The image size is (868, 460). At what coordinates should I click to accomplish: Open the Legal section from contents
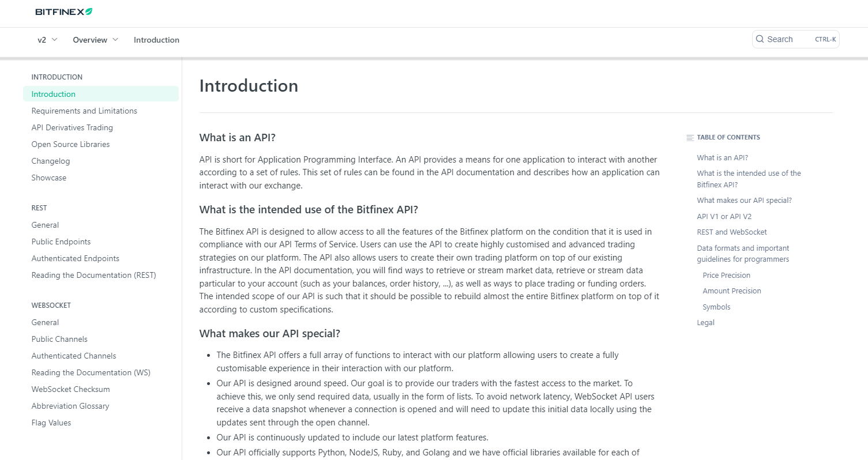(705, 322)
